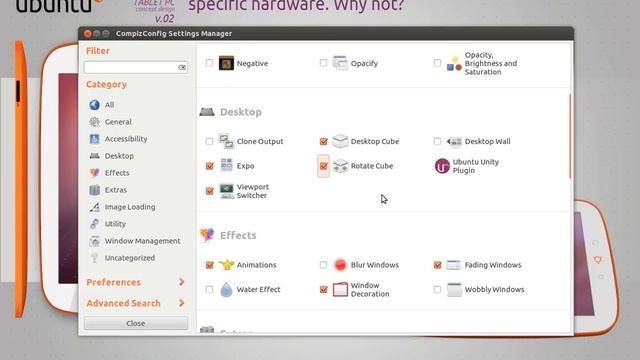Screen dimensions: 640x360
Task: Open the Desktop Wall plugin icon
Action: [454, 141]
